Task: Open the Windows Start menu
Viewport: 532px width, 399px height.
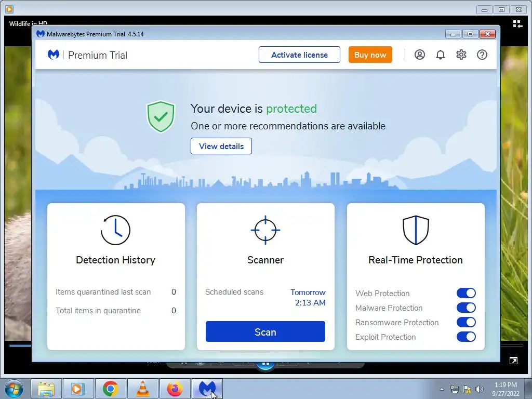Action: tap(14, 389)
